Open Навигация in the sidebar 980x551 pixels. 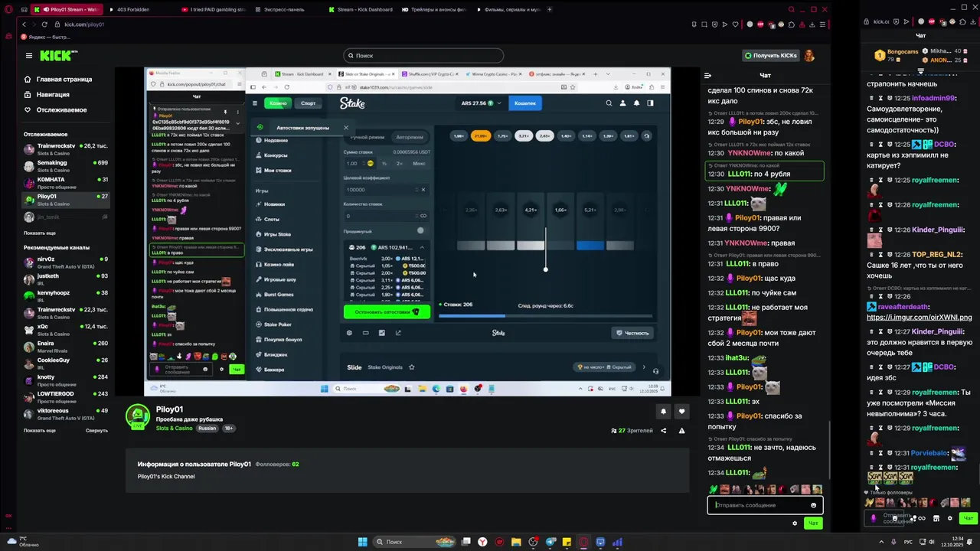click(47, 94)
